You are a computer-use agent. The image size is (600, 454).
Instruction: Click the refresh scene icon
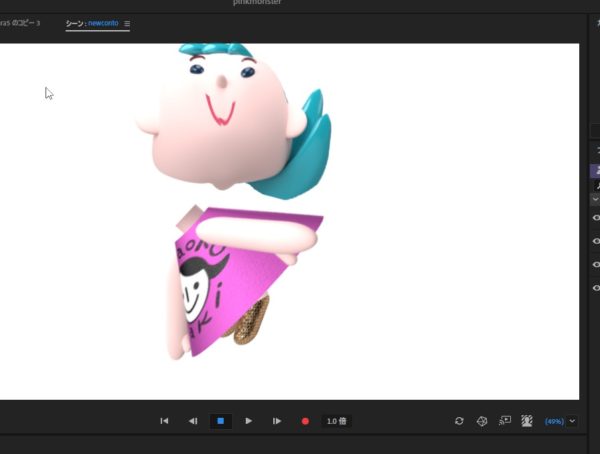459,421
